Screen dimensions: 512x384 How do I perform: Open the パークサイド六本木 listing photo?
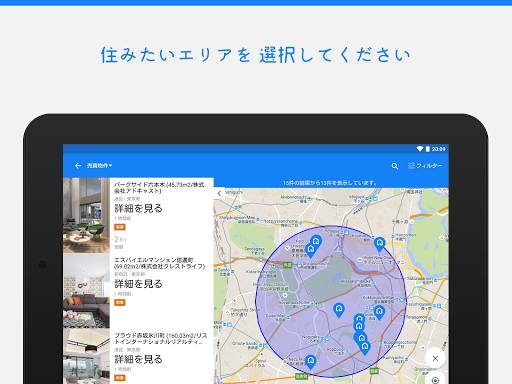click(86, 215)
